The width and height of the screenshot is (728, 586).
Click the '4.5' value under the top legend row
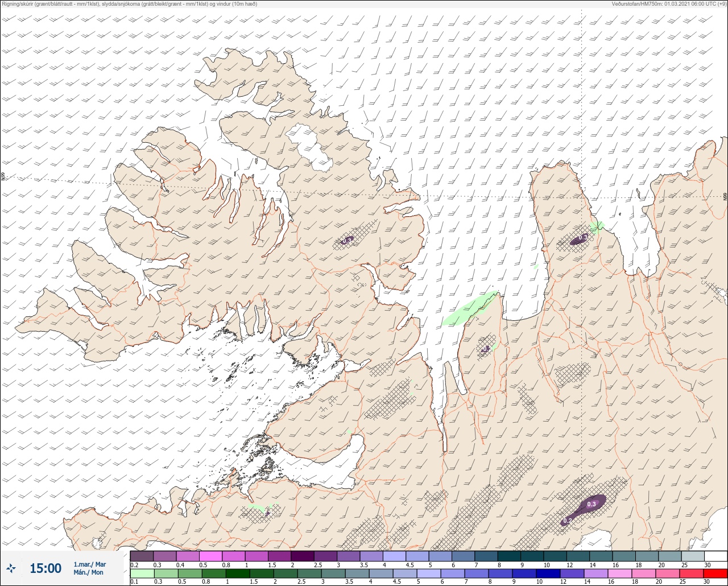coord(410,564)
